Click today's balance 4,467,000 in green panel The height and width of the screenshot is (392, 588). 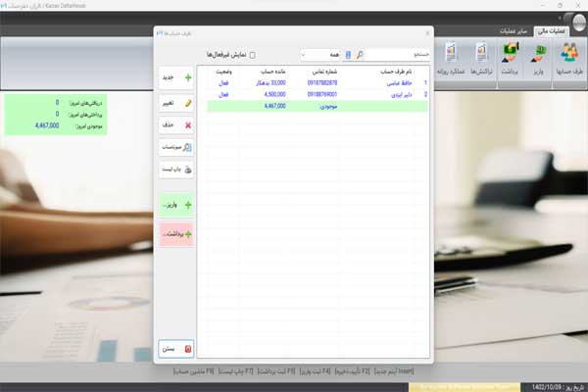point(47,125)
